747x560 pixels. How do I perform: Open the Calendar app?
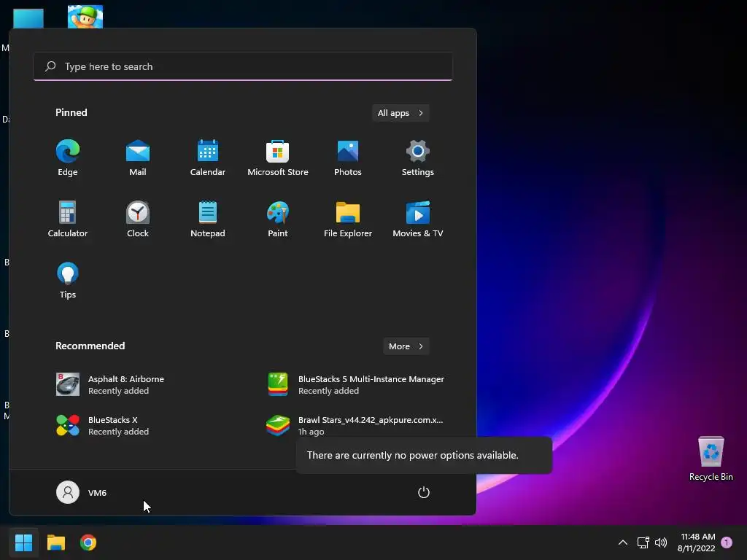coord(208,158)
